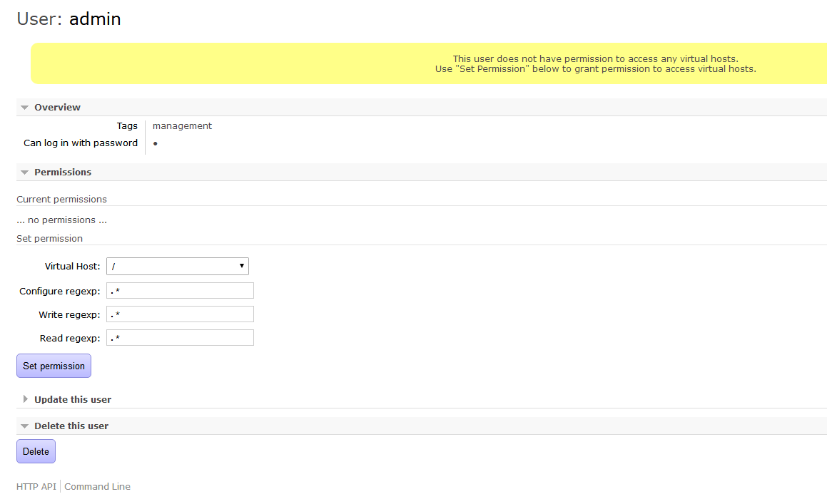Click into the Write regexp field
This screenshot has height=504, width=827.
(180, 314)
